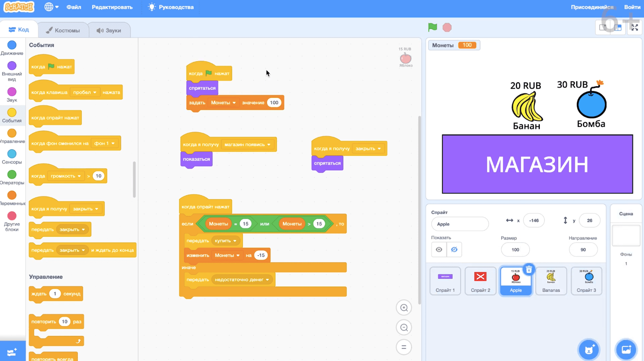Open the "недостаточно денег" broadcast dropdown
Screen dimensions: 644x361
click(x=267, y=280)
